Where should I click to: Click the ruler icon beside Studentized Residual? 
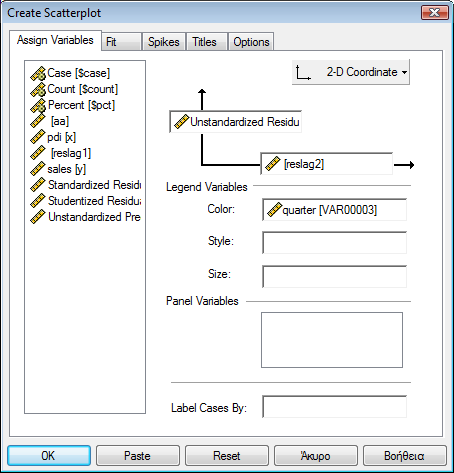coord(38,201)
